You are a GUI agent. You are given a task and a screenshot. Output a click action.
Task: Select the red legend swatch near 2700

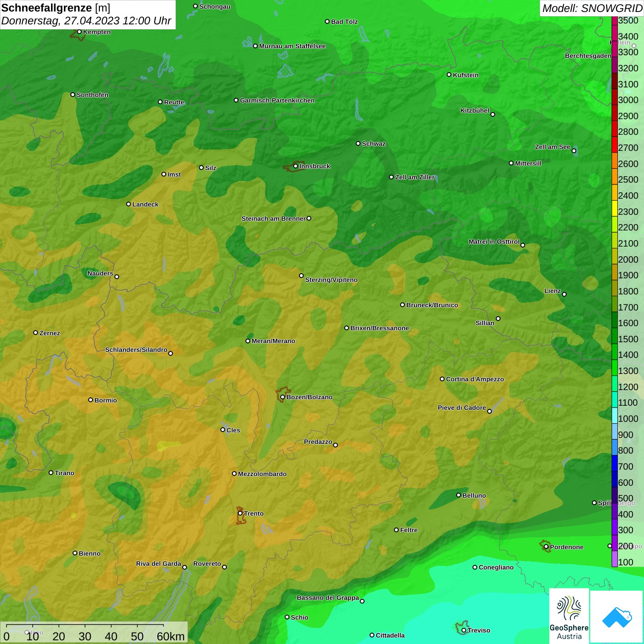pos(615,144)
